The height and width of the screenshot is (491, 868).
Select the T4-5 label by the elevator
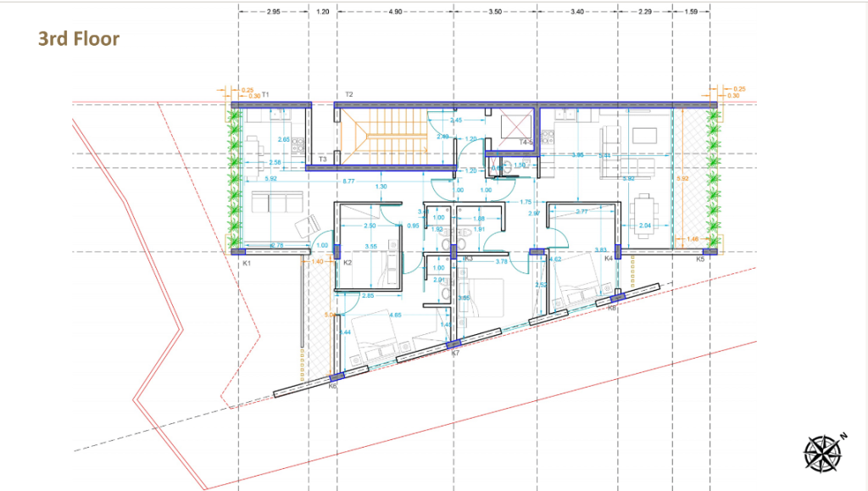point(526,142)
